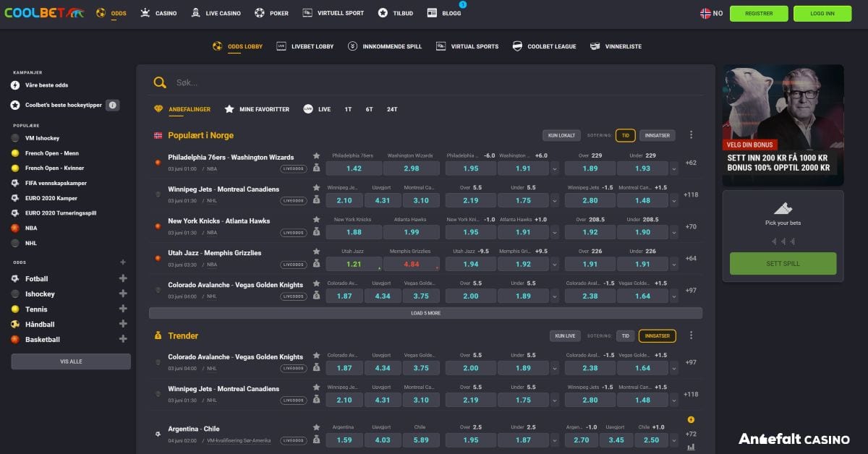Open the three-dot menu for Populært i Norge
Image resolution: width=868 pixels, height=454 pixels.
(x=691, y=135)
